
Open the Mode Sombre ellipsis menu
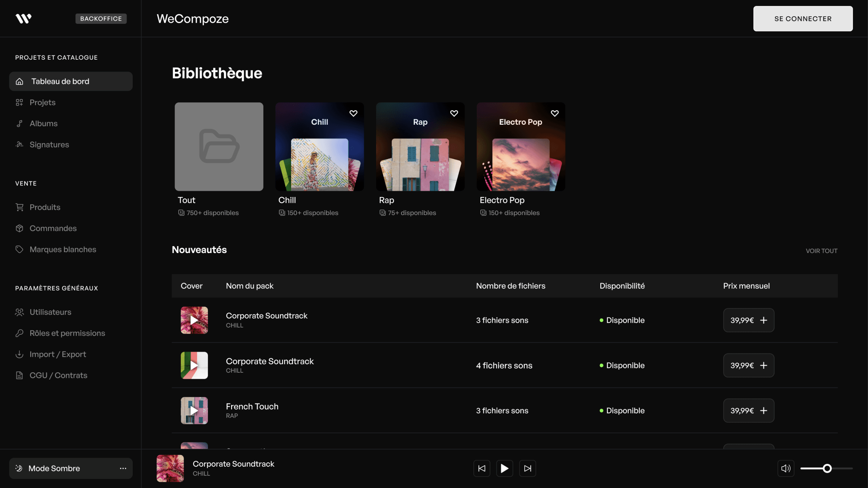(123, 468)
